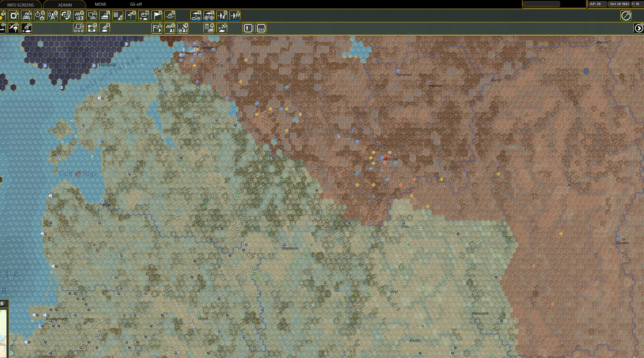This screenshot has height=358, width=644.
Task: Click the B tab above the minimap
Action: tap(2, 304)
